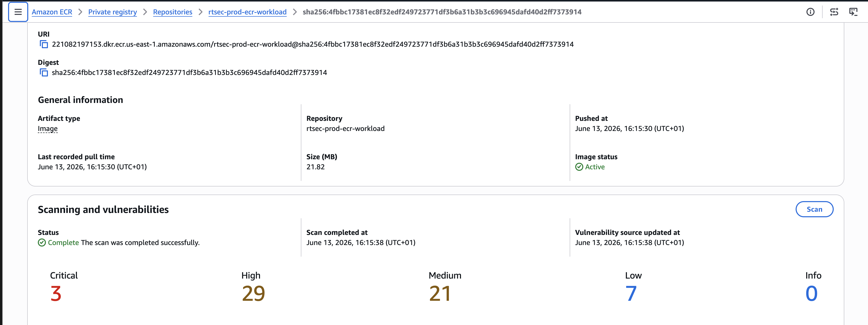868x325 pixels.
Task: Copy the image URI
Action: pyautogui.click(x=44, y=44)
